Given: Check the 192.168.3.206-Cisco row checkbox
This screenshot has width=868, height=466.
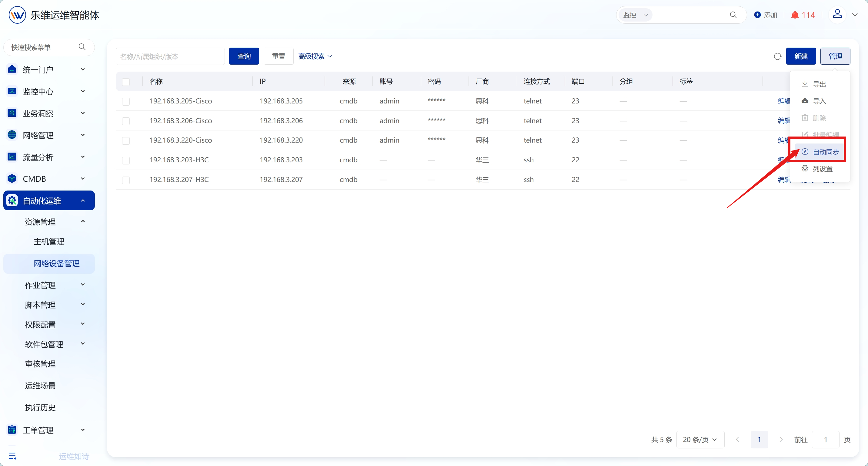Looking at the screenshot, I should point(126,121).
